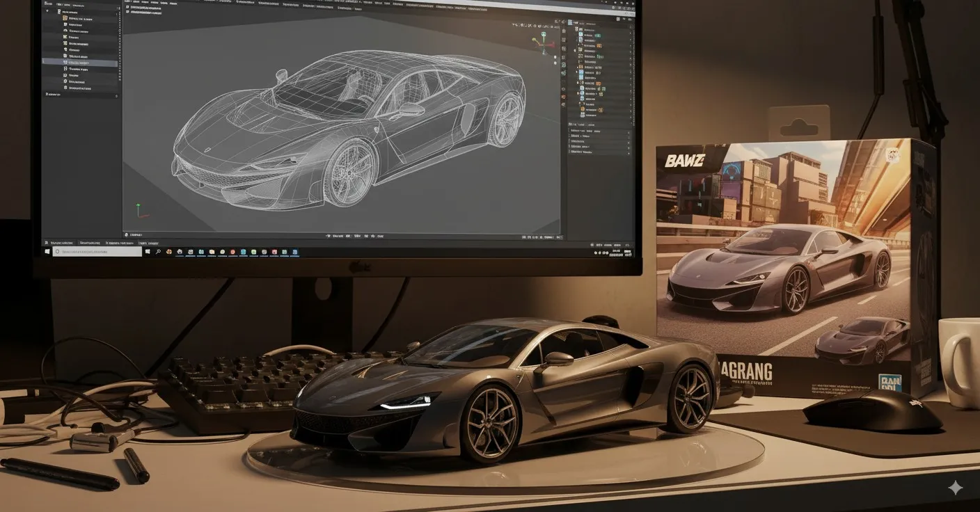The height and width of the screenshot is (512, 980).
Task: Click the small axis indicator at the viewport's bottom-left
Action: 139,210
